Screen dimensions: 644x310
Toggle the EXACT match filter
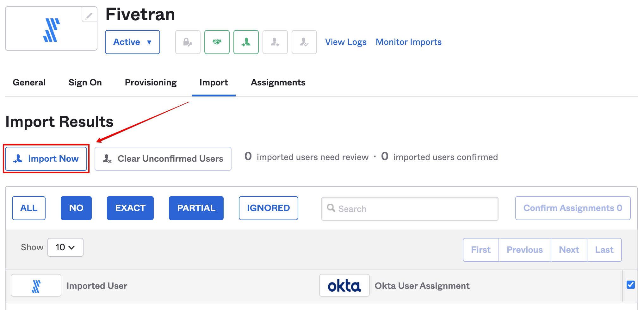tap(130, 208)
